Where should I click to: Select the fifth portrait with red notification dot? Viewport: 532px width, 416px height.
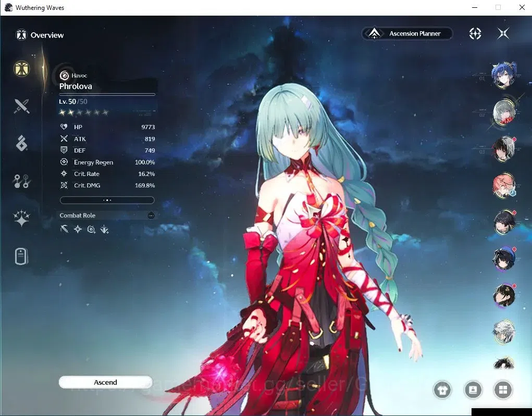(x=504, y=222)
